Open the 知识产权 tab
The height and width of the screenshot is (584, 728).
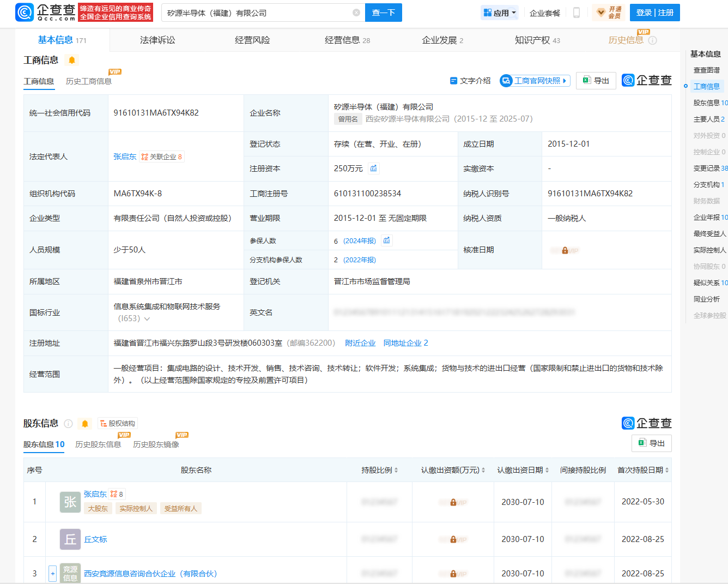(537, 40)
